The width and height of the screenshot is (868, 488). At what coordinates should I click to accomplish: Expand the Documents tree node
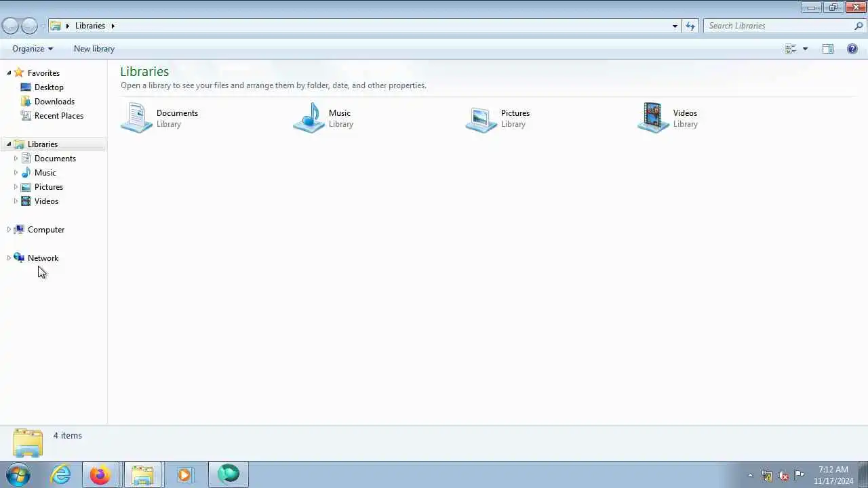pos(16,158)
